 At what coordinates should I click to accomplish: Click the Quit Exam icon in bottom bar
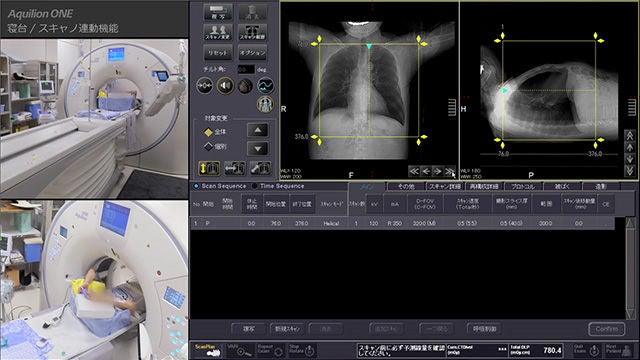pyautogui.click(x=587, y=350)
